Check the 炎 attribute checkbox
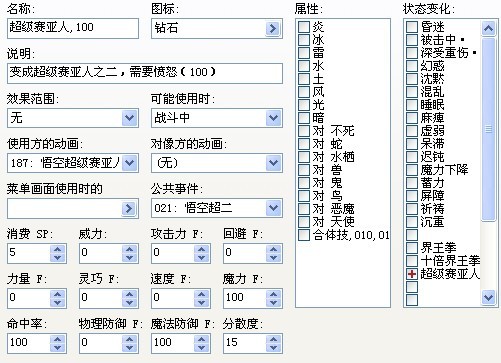Screen dimensions: 501x363 (304, 27)
